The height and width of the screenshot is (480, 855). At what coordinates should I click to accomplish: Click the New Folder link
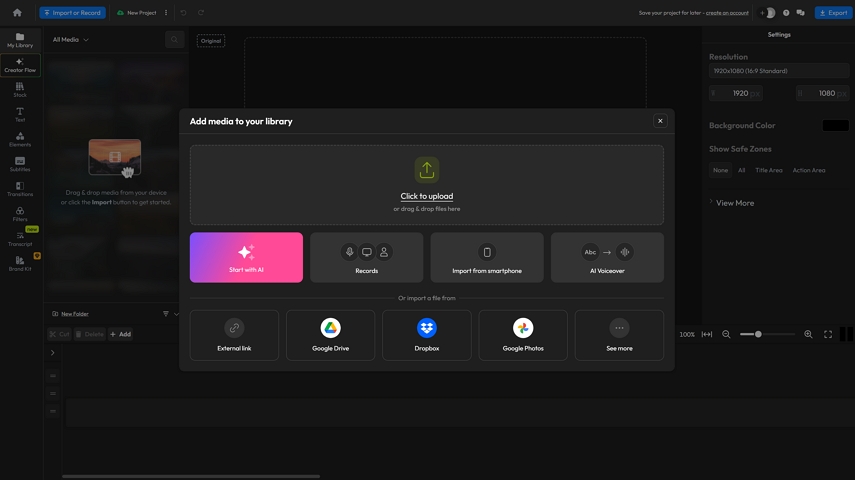[x=75, y=314]
